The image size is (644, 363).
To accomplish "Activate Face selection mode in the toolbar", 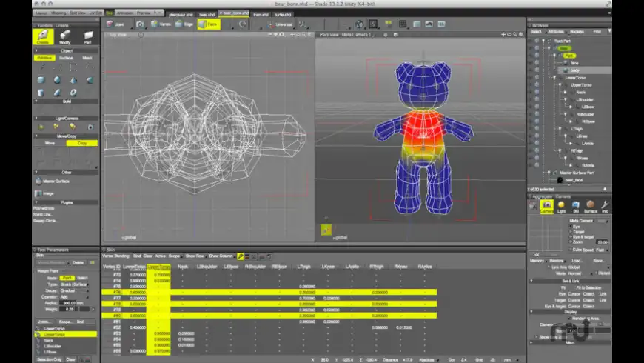I will tap(209, 24).
